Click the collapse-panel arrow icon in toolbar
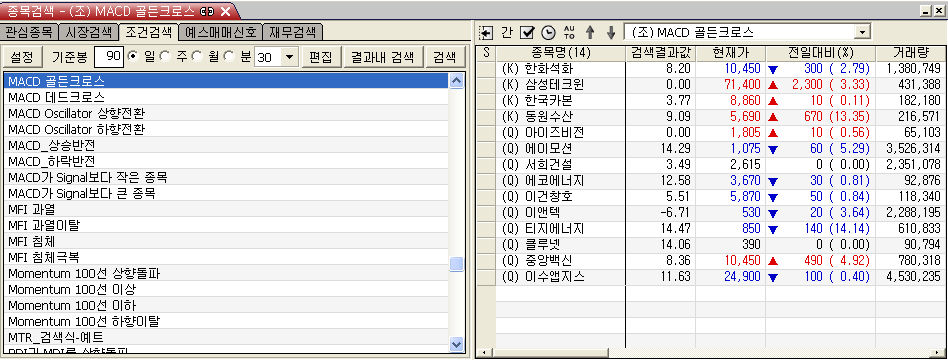This screenshot has height=360, width=948. (x=485, y=32)
